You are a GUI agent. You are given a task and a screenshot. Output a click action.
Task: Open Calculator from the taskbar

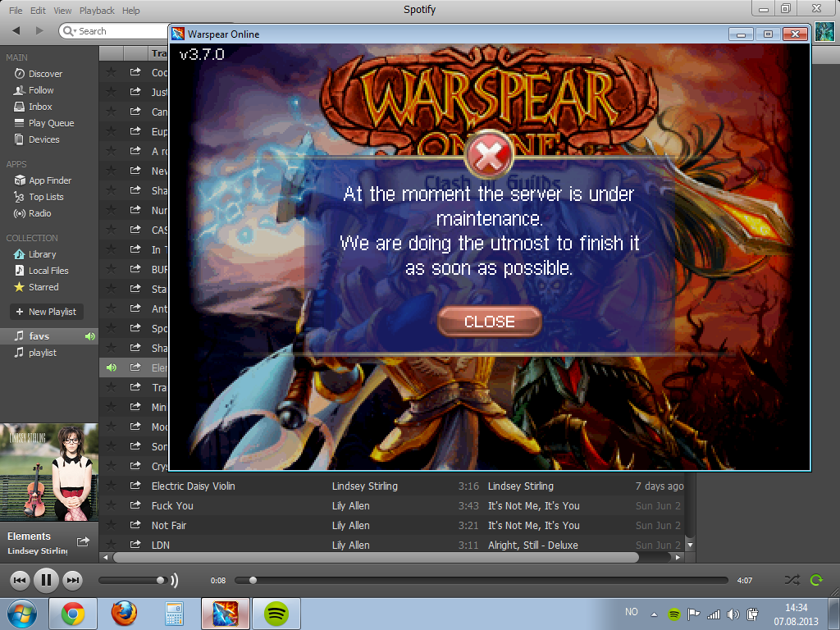[174, 614]
